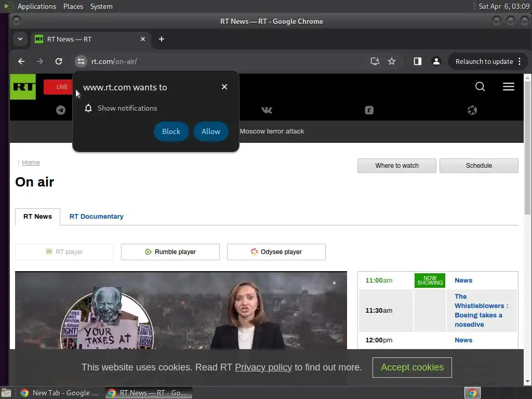Open Chrome's three-dot menu

[x=520, y=61]
